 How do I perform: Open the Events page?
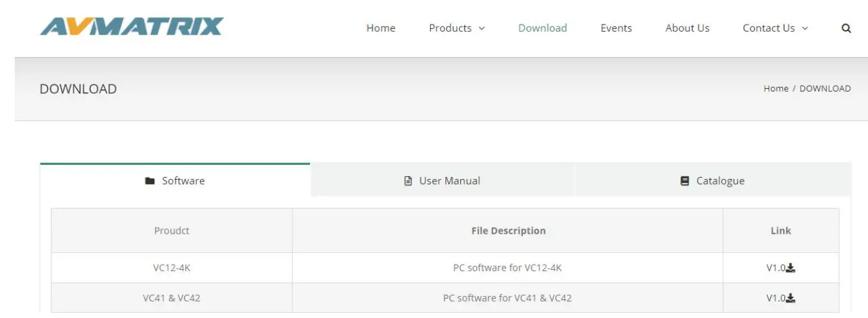point(616,28)
